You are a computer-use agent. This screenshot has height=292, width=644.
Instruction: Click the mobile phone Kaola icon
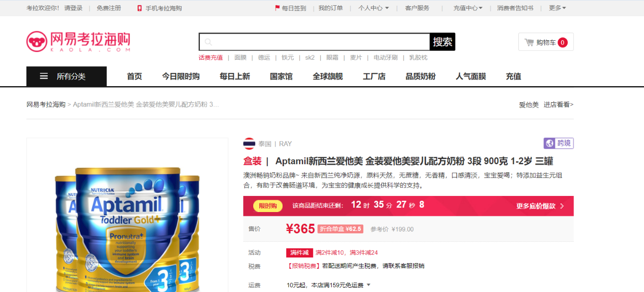(x=139, y=8)
